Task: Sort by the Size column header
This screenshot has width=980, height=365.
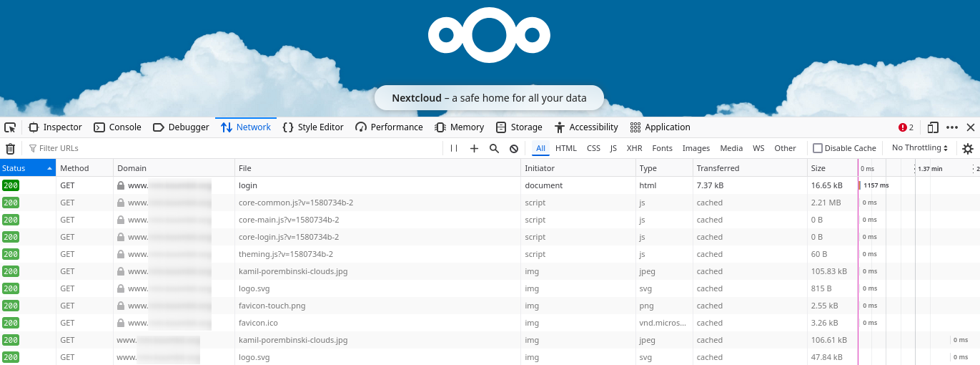Action: click(832, 168)
